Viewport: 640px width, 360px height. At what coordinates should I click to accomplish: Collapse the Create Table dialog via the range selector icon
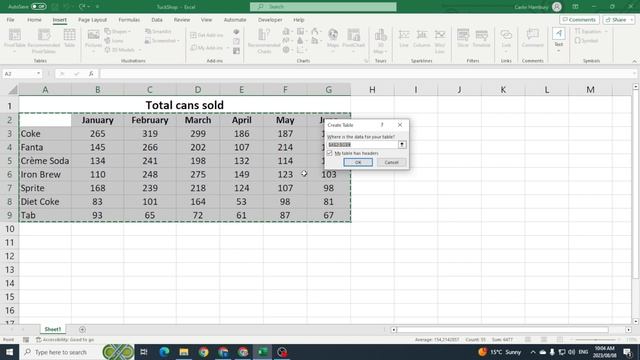pos(402,144)
